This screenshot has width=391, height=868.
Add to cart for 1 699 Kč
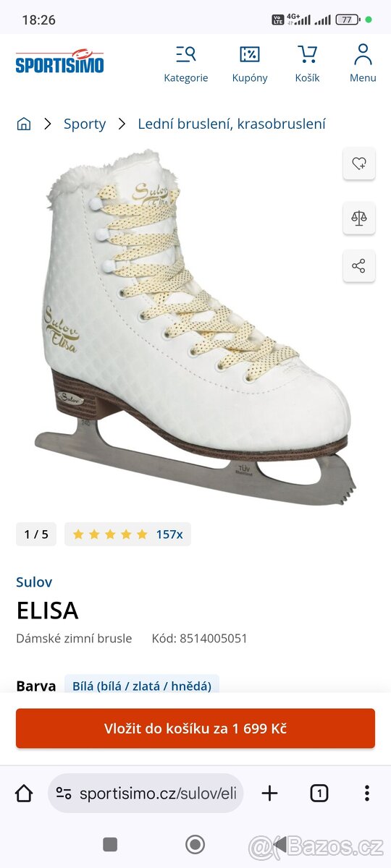coord(195,728)
